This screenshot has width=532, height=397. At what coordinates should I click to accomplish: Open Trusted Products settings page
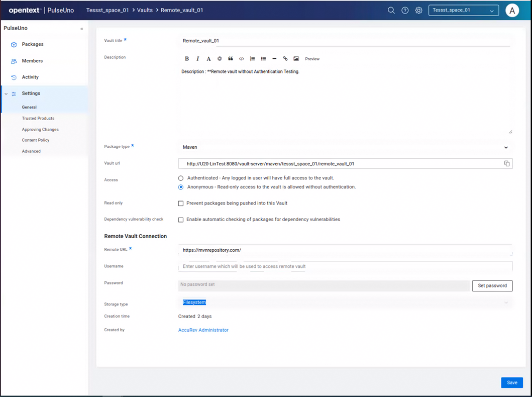click(x=38, y=119)
